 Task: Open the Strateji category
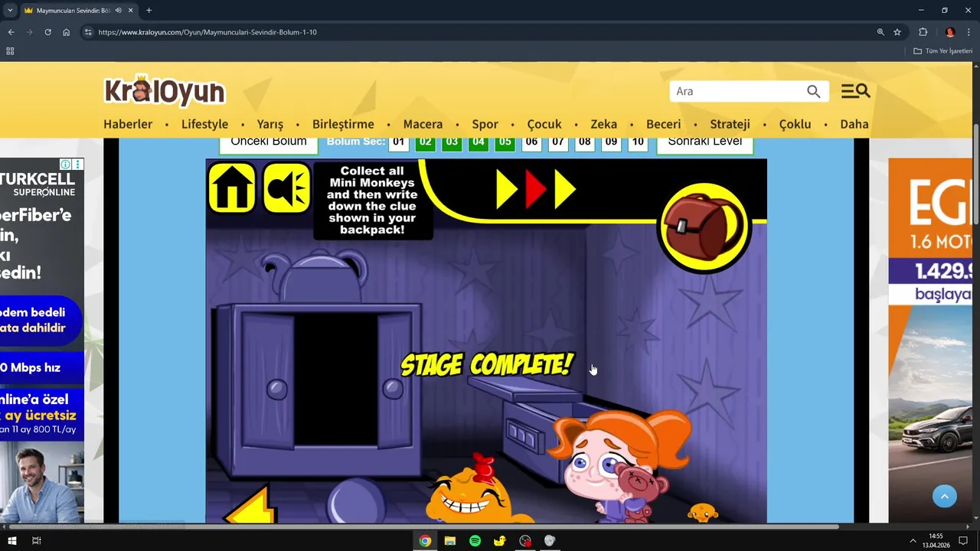coord(730,124)
